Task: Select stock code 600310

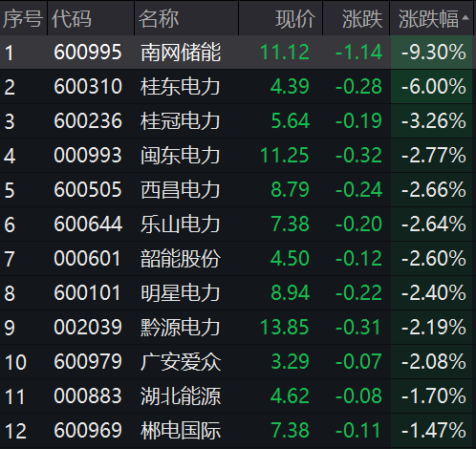Action: pyautogui.click(x=88, y=86)
